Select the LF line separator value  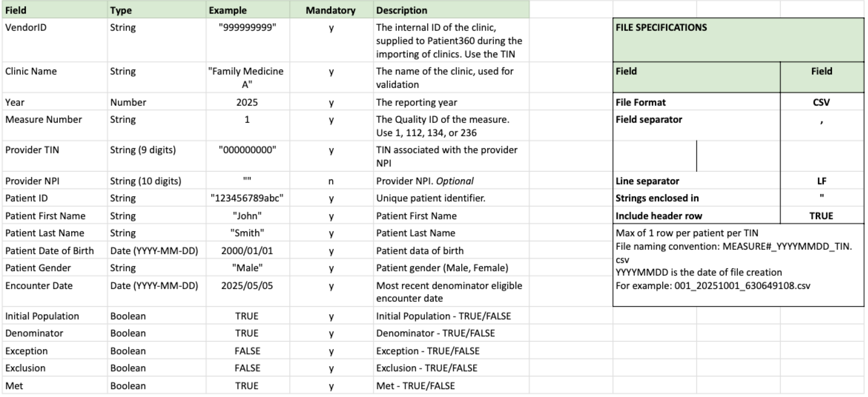pos(822,180)
